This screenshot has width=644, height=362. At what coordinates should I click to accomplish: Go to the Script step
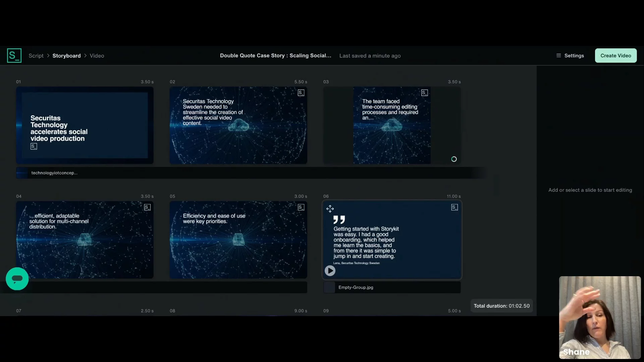coord(36,56)
